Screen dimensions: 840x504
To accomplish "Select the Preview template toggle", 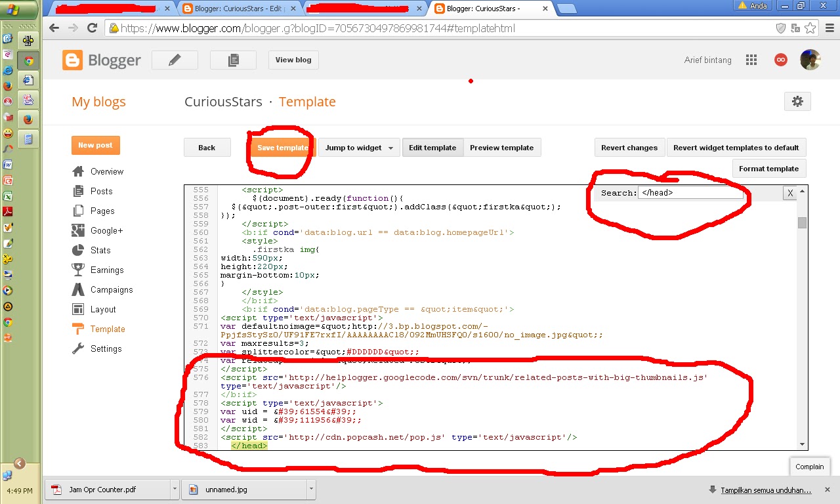I will coord(502,148).
